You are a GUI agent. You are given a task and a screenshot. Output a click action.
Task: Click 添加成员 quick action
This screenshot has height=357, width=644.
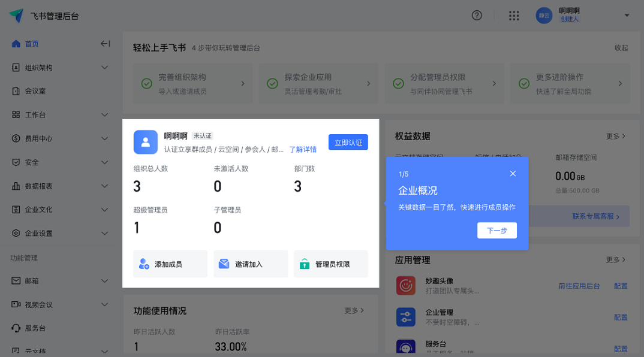170,264
